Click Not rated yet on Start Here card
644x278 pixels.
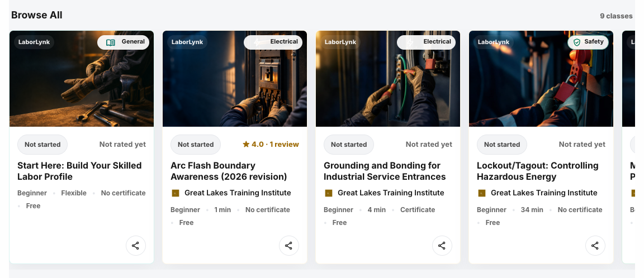tap(122, 145)
